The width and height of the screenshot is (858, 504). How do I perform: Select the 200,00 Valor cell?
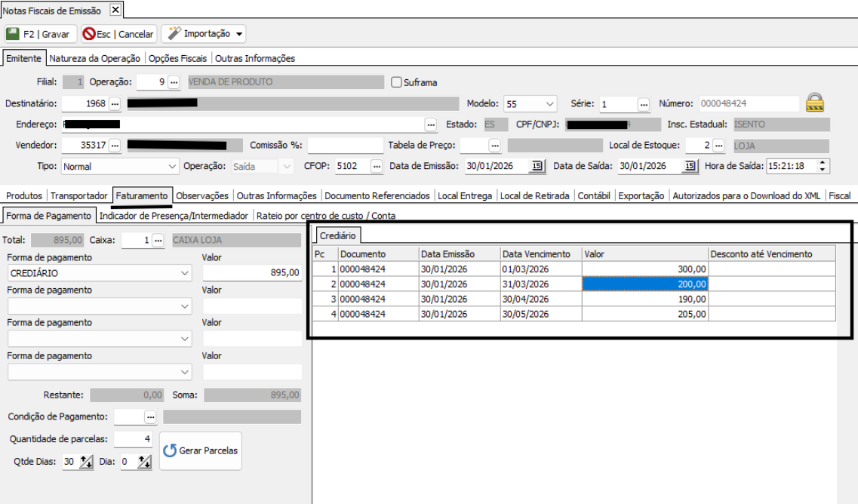[644, 284]
